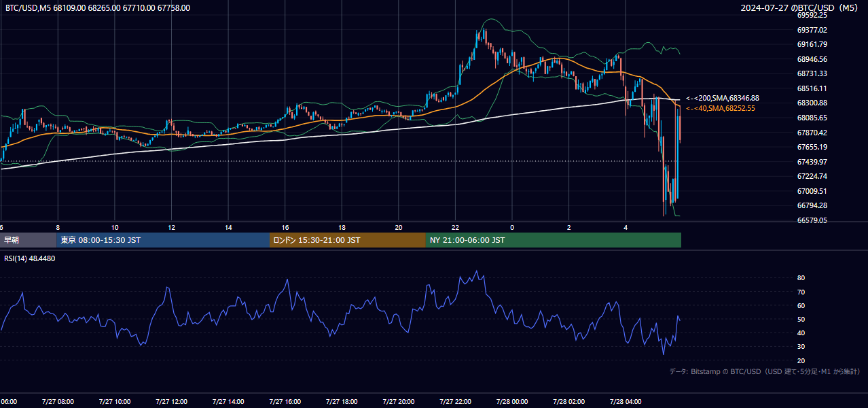Click the 67224.74 price axis label
The image size is (868, 408).
coord(812,176)
